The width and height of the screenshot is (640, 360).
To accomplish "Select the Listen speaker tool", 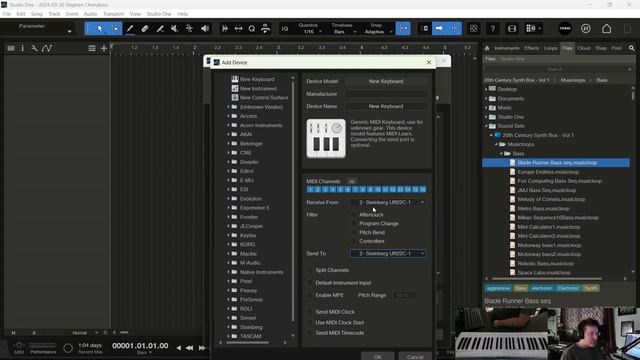I will point(205,29).
